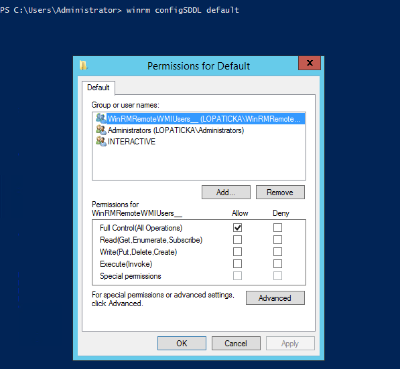Click the Write(Put,Delete,Create) label

tap(138, 252)
